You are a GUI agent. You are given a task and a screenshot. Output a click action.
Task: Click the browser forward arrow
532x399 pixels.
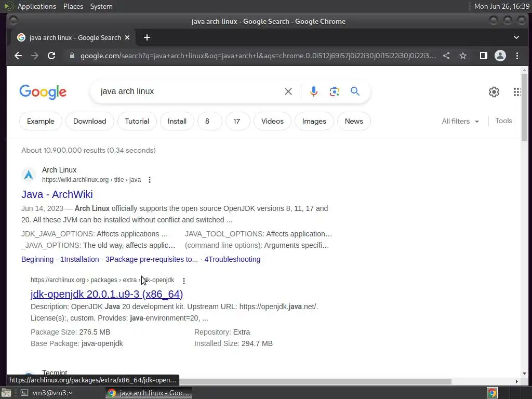coord(35,56)
